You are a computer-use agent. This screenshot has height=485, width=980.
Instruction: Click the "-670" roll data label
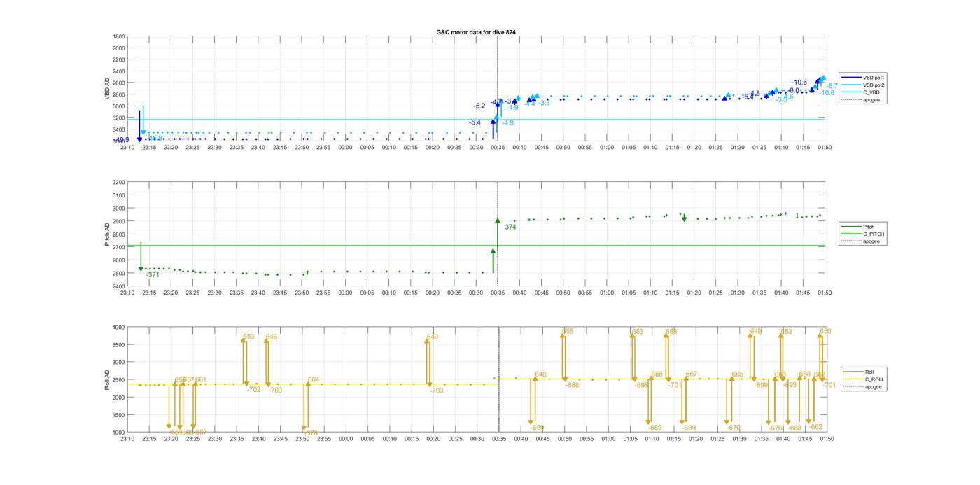click(734, 427)
